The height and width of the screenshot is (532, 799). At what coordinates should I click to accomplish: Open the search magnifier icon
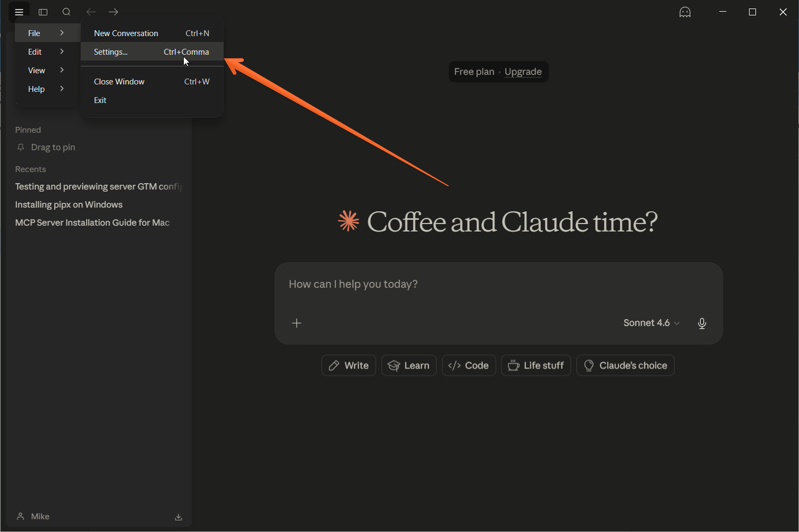tap(66, 12)
